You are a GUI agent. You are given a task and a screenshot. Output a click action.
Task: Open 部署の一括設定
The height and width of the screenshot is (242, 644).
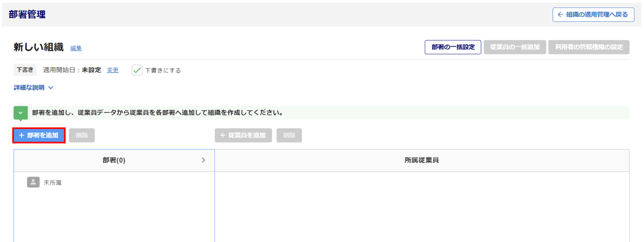[453, 47]
